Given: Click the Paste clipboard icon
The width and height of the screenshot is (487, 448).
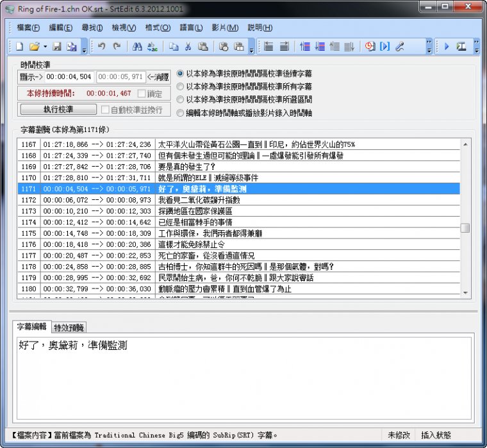Looking at the screenshot, I should [x=203, y=47].
